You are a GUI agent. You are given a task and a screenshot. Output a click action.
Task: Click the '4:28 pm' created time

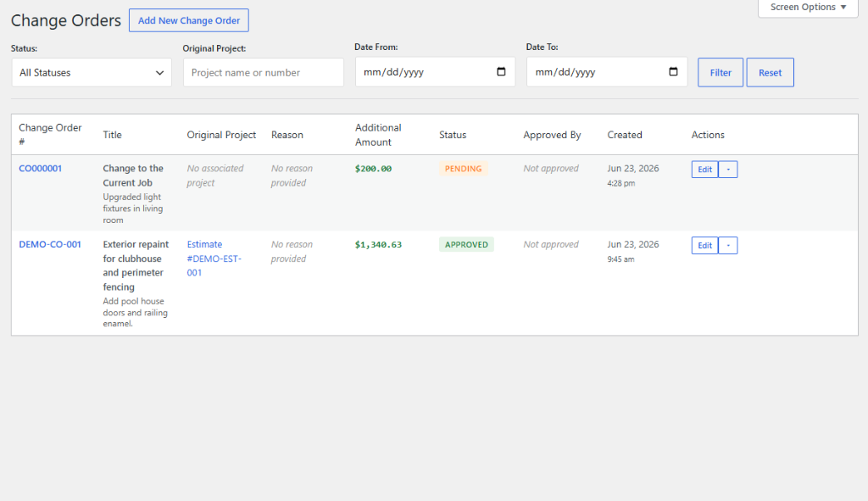(x=621, y=183)
